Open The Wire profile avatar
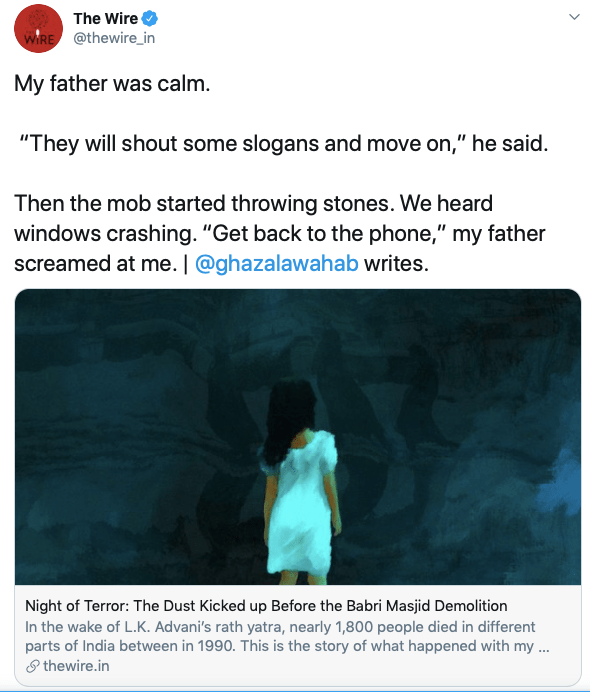The height and width of the screenshot is (692, 590). pos(38,29)
